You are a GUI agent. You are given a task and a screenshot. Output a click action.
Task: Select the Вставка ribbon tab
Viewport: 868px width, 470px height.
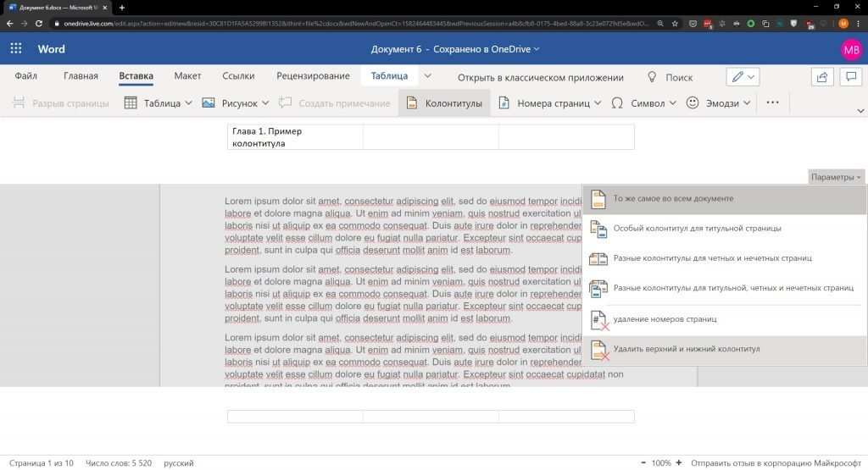click(136, 76)
